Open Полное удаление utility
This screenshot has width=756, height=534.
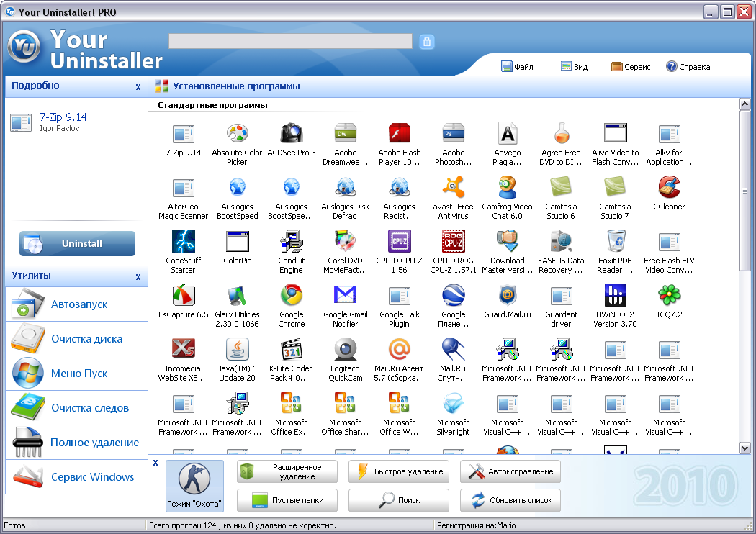pos(76,443)
